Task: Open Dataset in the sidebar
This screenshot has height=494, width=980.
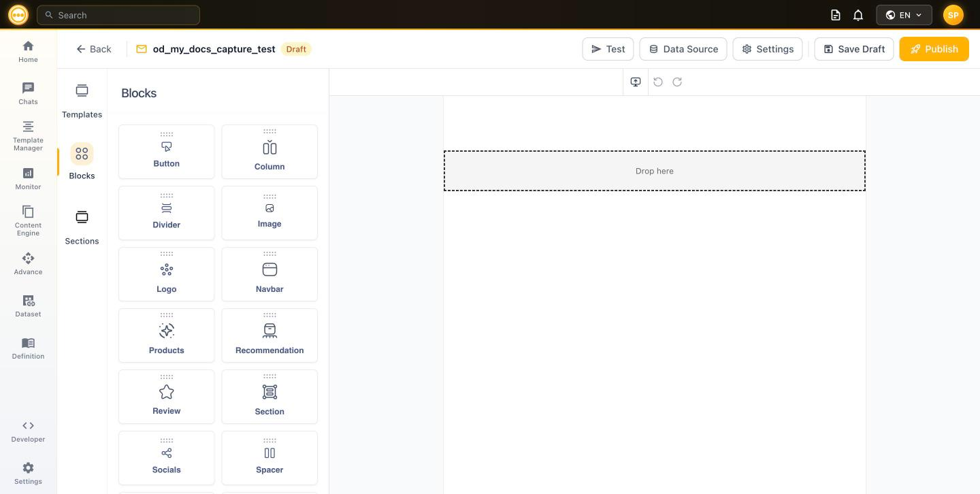Action: [x=28, y=306]
